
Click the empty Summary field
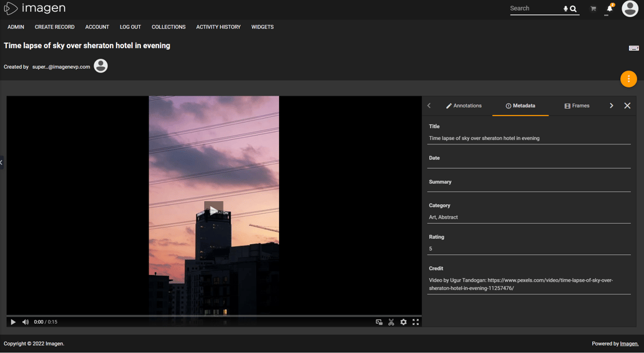click(x=529, y=187)
